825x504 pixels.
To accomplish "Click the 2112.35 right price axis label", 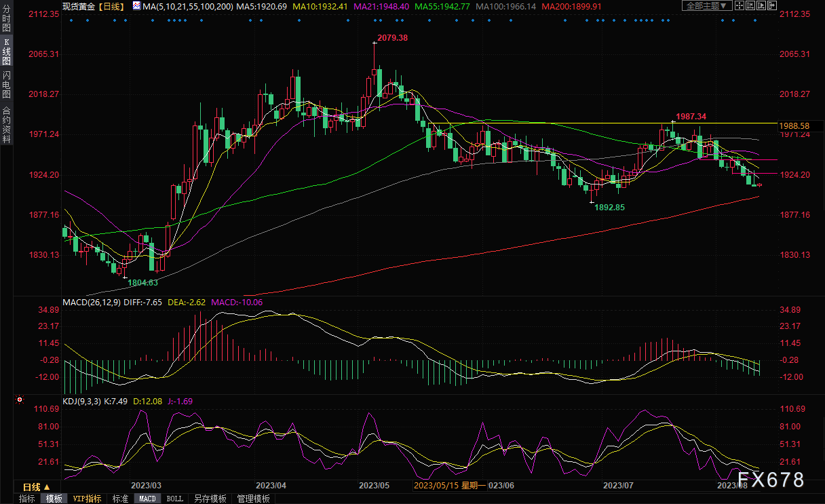I will (795, 14).
